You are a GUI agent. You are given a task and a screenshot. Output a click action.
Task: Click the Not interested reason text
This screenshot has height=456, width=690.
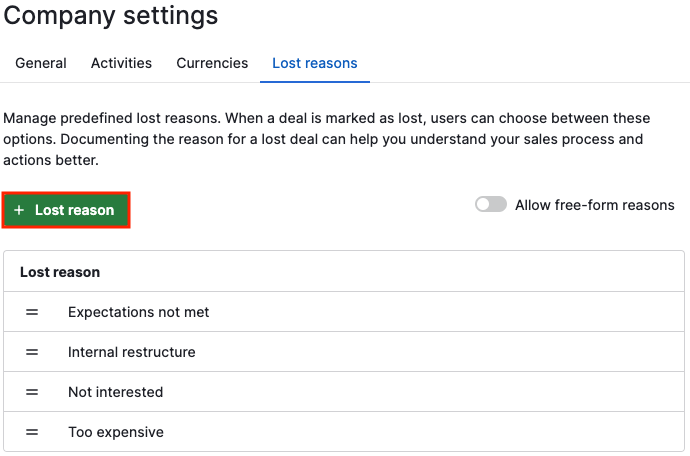pos(115,392)
